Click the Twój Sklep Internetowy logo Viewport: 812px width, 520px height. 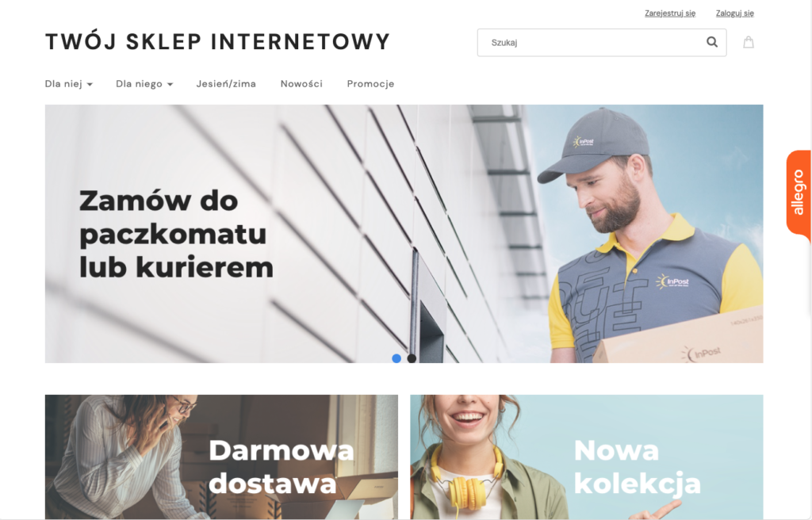point(217,42)
